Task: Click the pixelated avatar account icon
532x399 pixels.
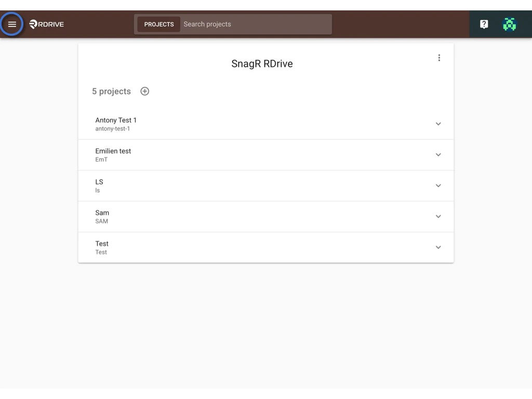Action: tap(509, 24)
